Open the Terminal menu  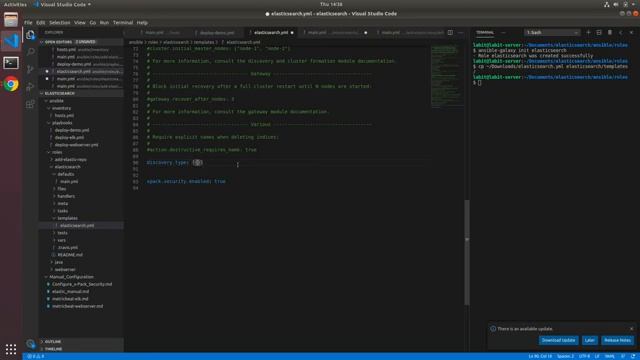coord(123,23)
